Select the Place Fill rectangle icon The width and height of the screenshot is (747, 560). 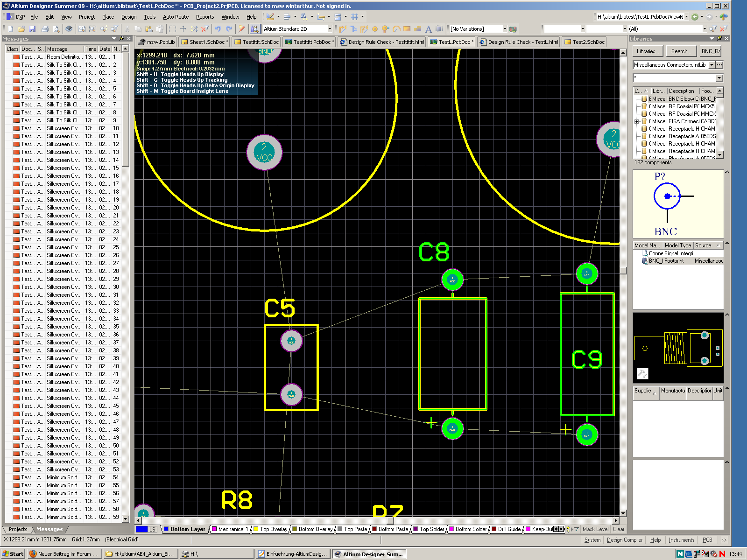coord(407,29)
